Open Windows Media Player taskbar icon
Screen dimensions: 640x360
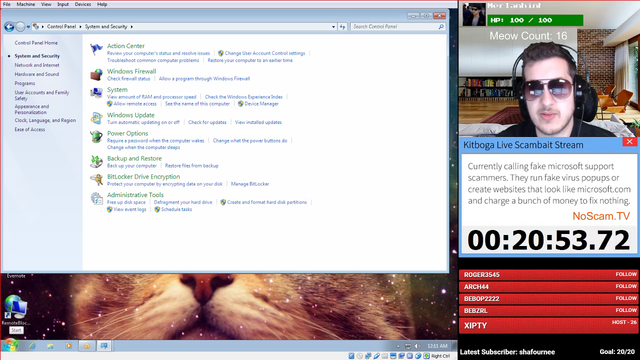[x=69, y=346]
